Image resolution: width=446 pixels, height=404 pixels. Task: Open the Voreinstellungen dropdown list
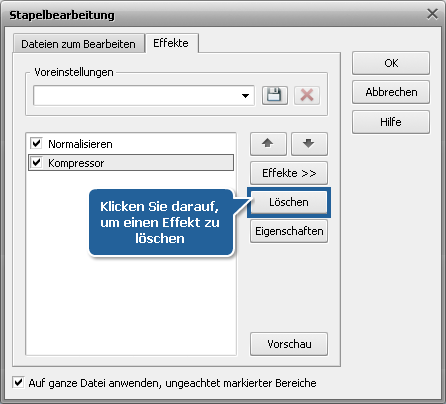tap(245, 96)
